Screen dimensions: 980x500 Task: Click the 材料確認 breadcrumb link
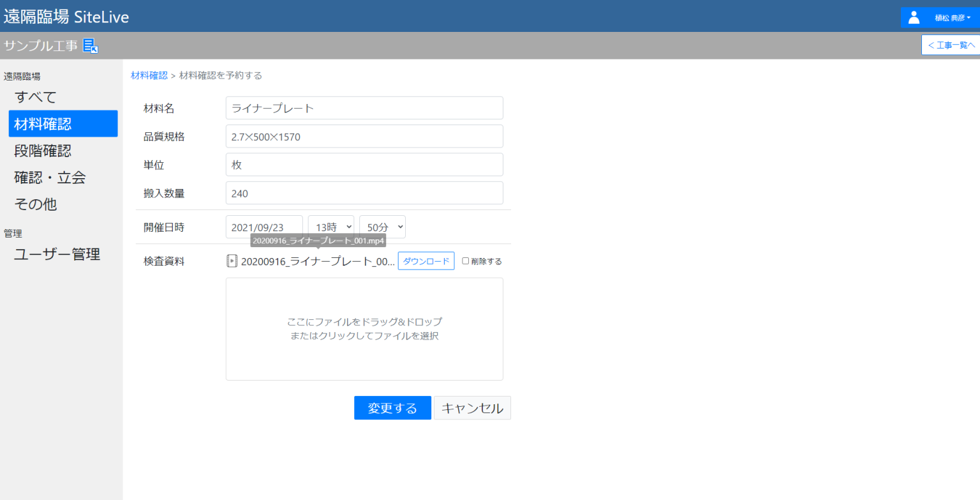pyautogui.click(x=149, y=75)
